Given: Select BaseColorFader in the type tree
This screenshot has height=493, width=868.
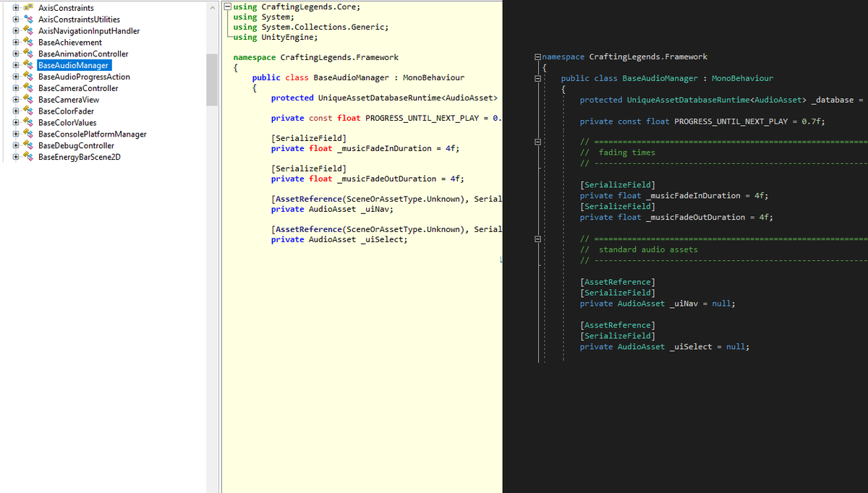Looking at the screenshot, I should coord(66,111).
